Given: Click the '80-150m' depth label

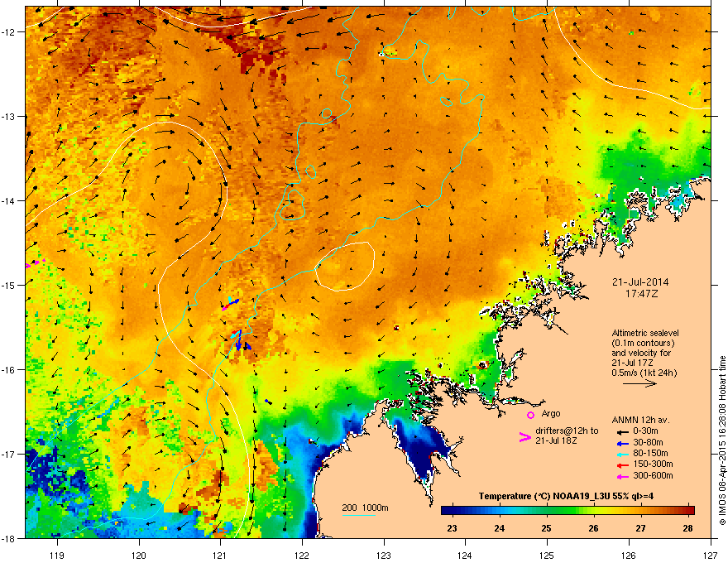Looking at the screenshot, I should click(650, 454).
